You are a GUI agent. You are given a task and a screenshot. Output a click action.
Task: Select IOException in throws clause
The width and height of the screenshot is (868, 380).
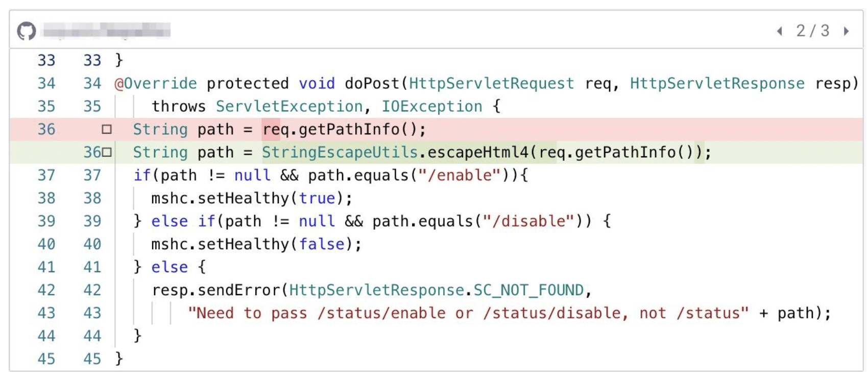(432, 106)
